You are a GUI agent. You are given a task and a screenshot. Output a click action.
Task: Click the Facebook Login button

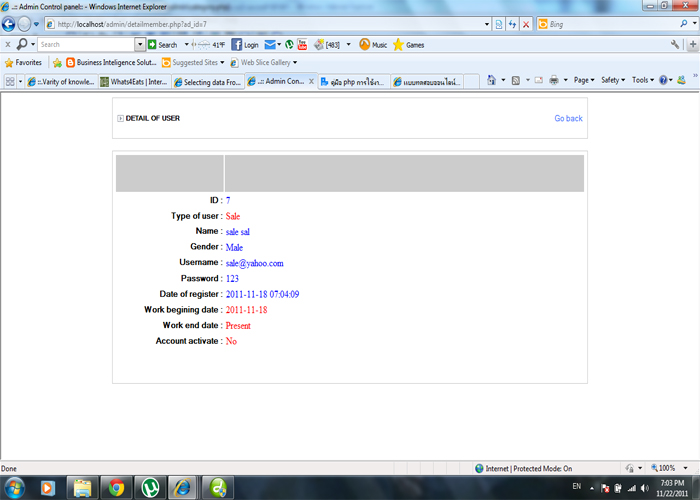(245, 45)
